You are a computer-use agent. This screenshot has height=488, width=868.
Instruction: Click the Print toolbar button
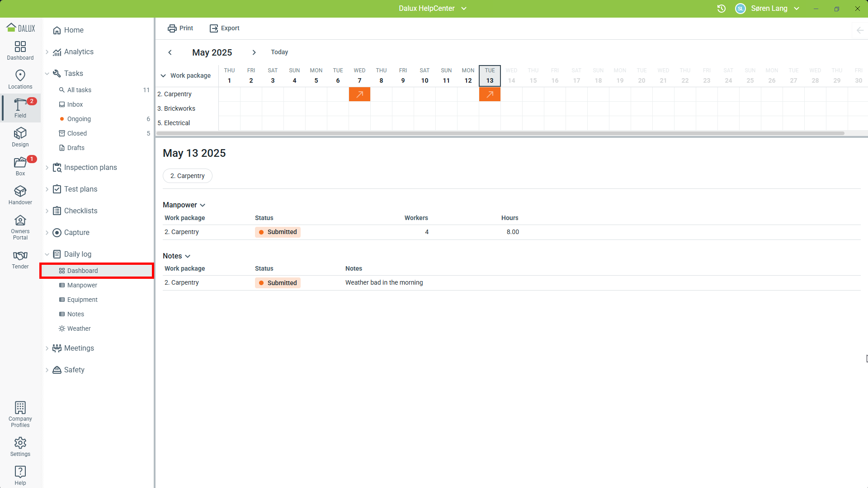click(x=180, y=28)
